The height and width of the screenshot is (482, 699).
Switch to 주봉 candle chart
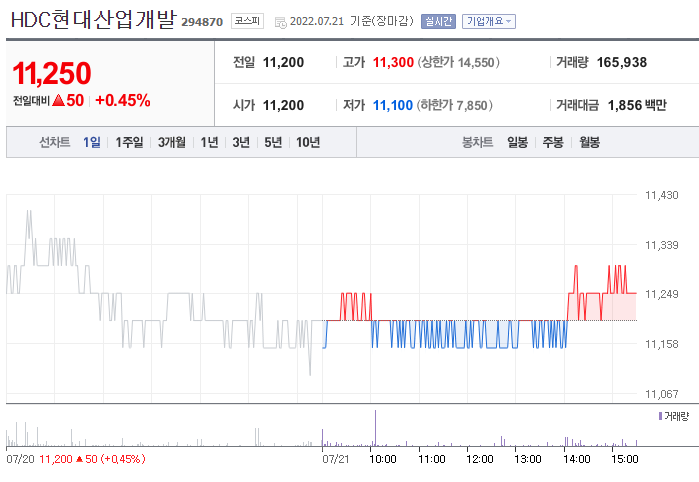553,142
